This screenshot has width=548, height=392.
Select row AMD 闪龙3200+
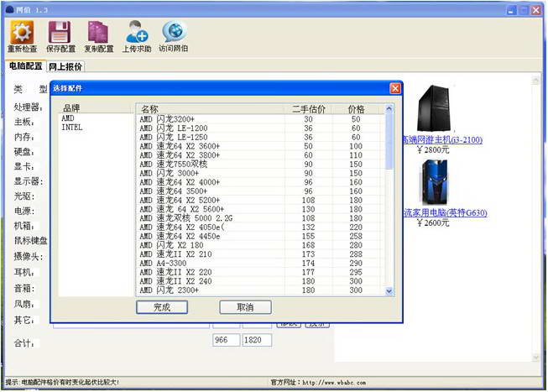[x=259, y=119]
